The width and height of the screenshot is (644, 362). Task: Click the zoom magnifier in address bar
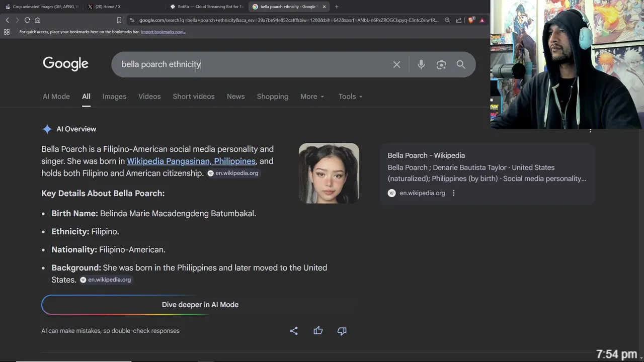(447, 20)
